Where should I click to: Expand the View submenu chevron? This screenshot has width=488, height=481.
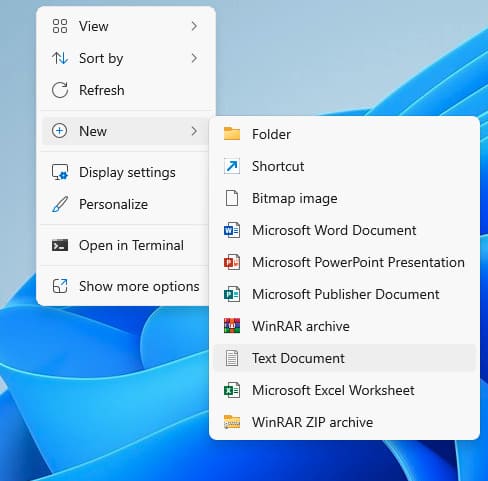194,26
